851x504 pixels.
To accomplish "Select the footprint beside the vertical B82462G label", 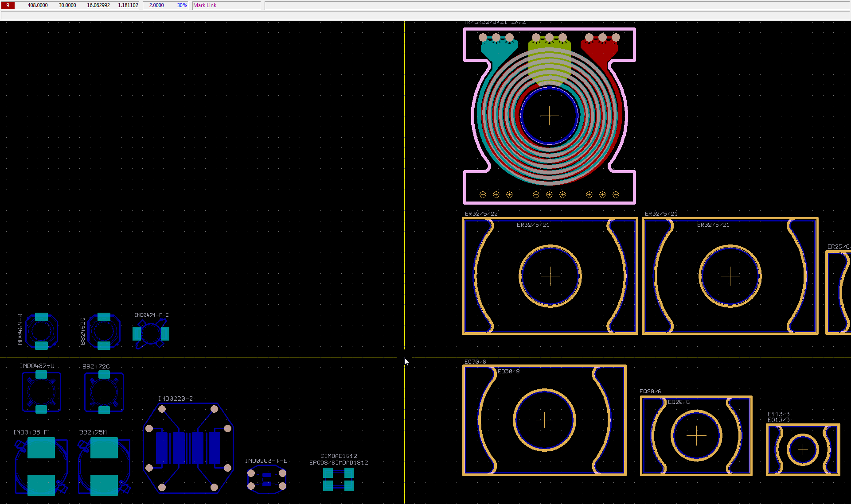I will pyautogui.click(x=104, y=331).
